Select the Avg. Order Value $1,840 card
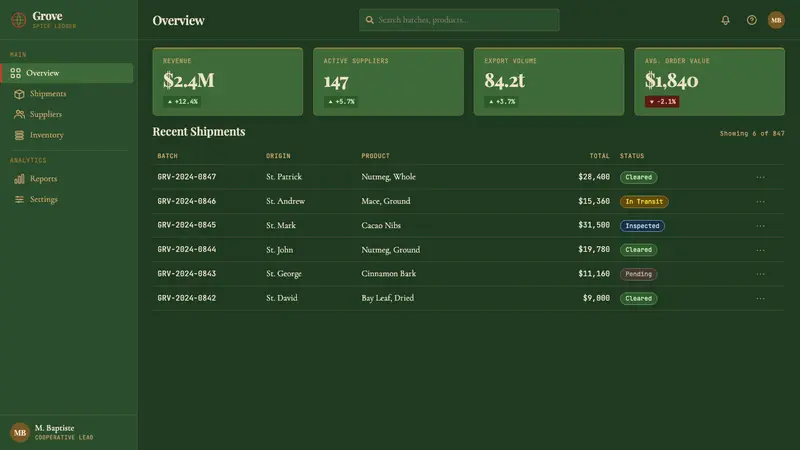The height and width of the screenshot is (450, 800). click(x=710, y=82)
